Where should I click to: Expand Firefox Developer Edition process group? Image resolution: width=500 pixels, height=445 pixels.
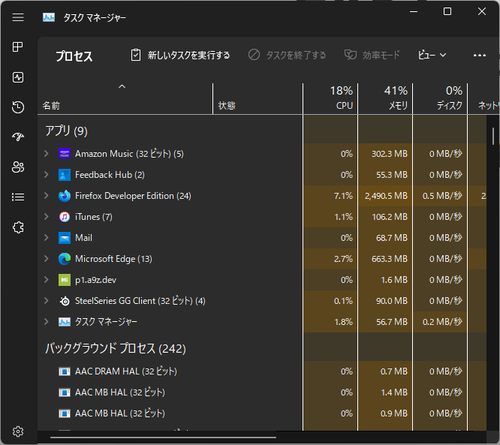(46, 195)
